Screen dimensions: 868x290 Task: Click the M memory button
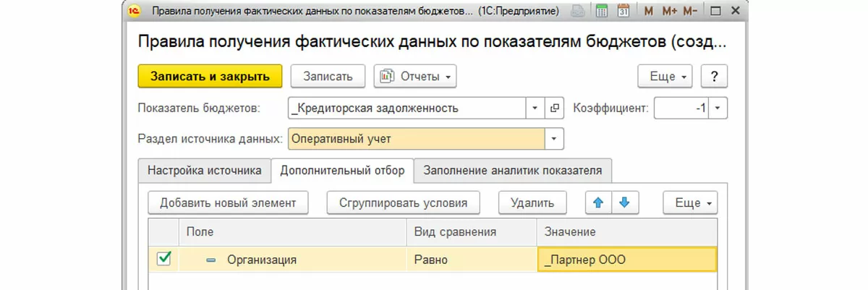click(648, 12)
